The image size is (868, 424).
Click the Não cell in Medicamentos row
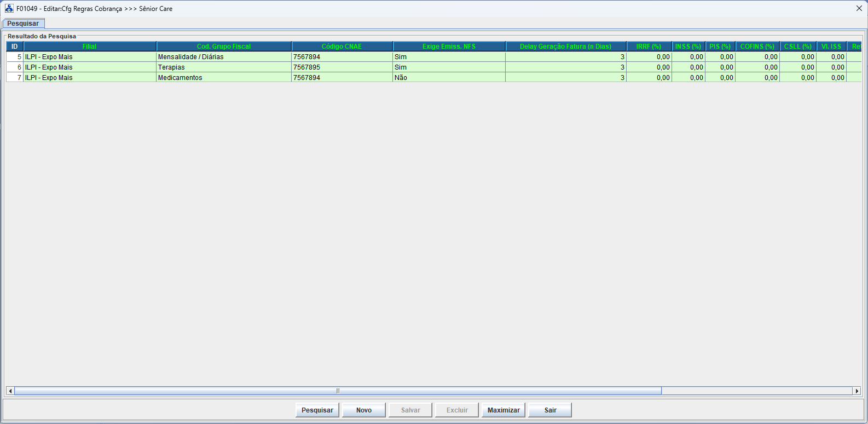click(x=449, y=78)
